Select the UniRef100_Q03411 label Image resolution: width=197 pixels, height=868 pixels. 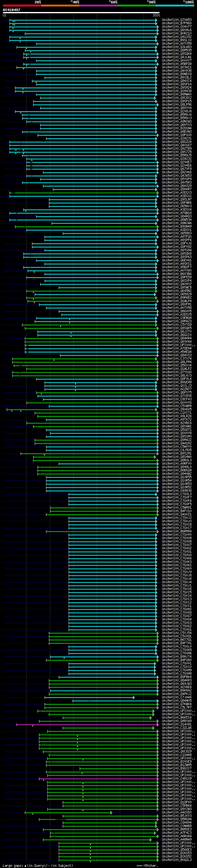tap(177, 67)
